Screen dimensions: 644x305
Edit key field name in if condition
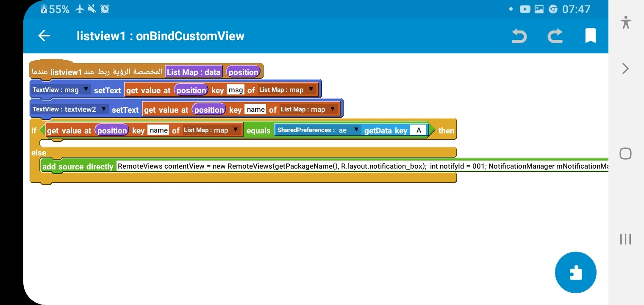coord(159,130)
